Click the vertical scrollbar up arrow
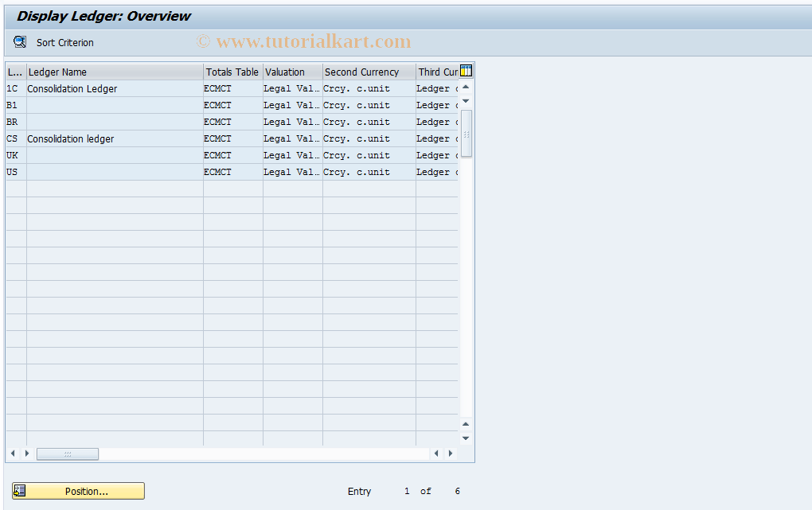 [465, 86]
